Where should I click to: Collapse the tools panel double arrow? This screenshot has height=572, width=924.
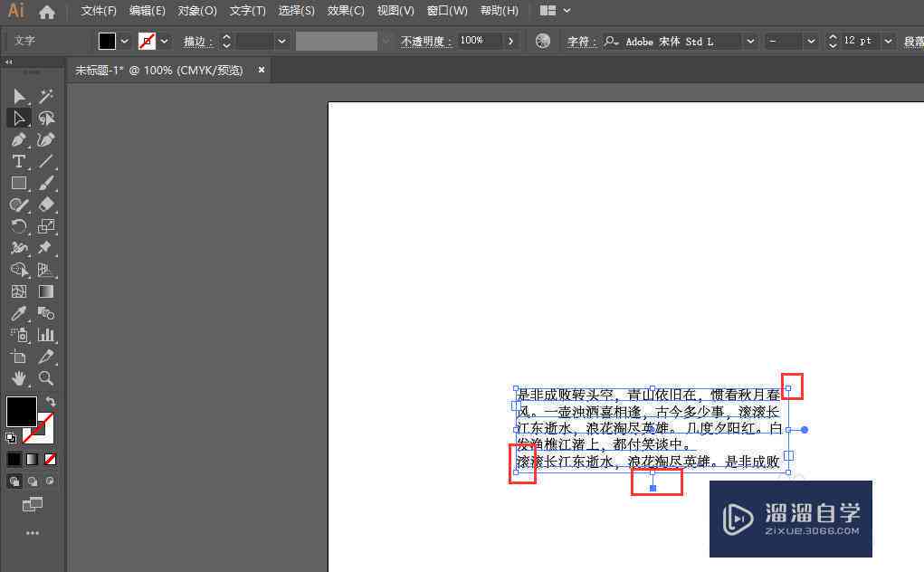pos(8,62)
